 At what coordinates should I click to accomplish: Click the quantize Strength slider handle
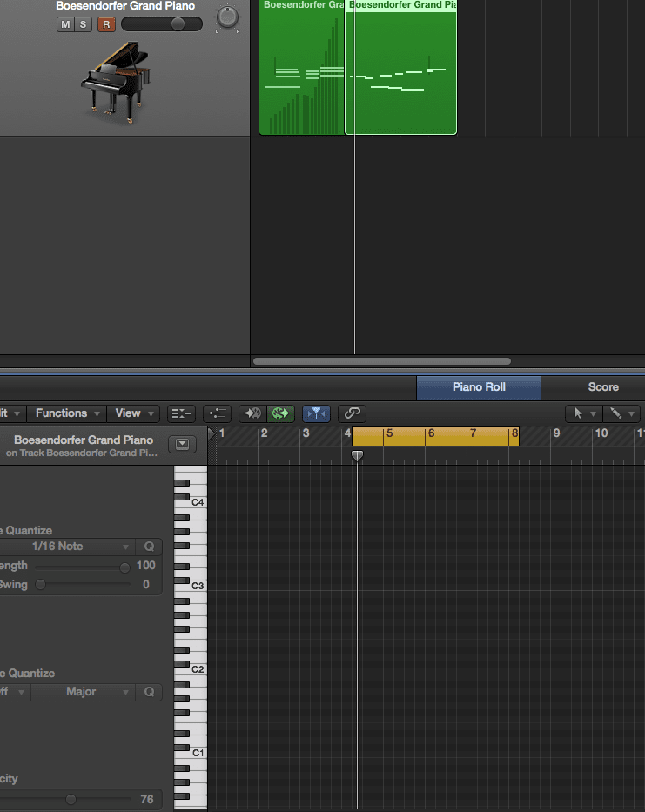124,567
